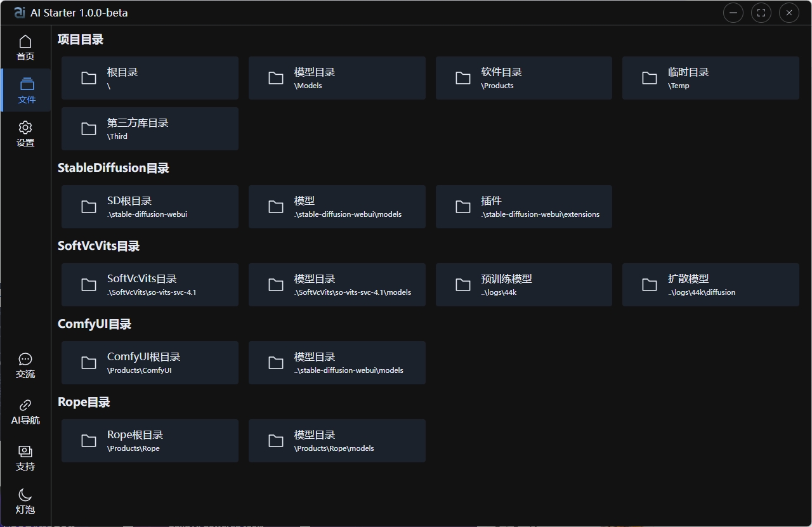Open the 扩散模型 diffusion folder tile
Image resolution: width=812 pixels, height=527 pixels.
click(x=710, y=285)
